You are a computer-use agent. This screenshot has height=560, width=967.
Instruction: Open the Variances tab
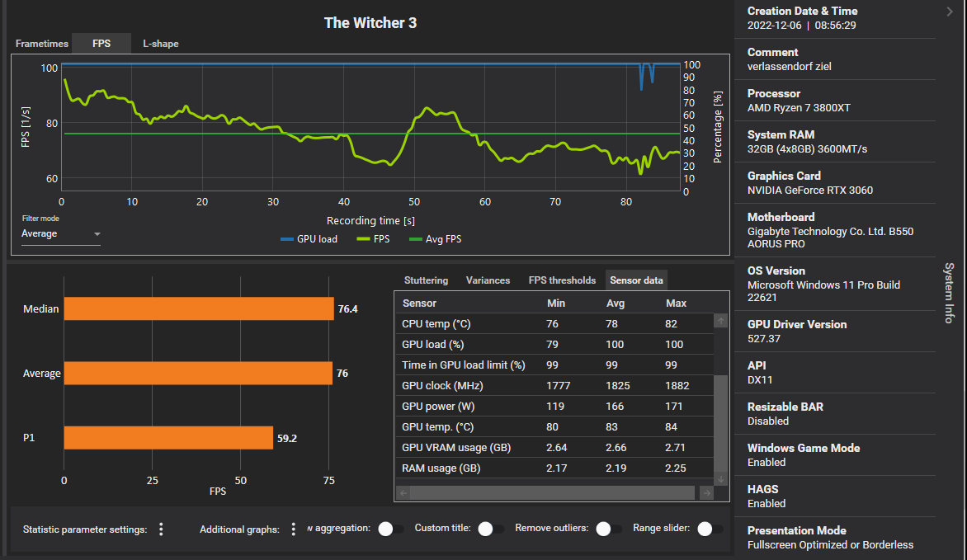(488, 280)
